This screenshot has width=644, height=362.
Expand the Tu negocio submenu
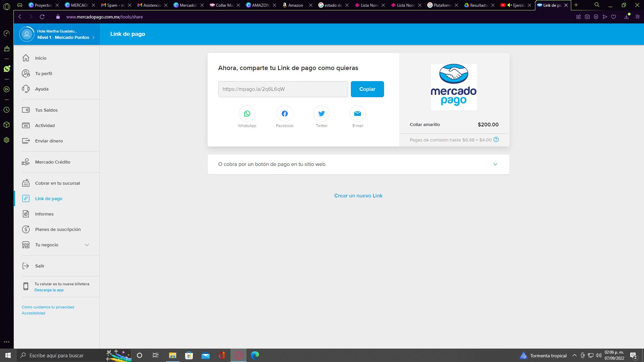pyautogui.click(x=87, y=245)
